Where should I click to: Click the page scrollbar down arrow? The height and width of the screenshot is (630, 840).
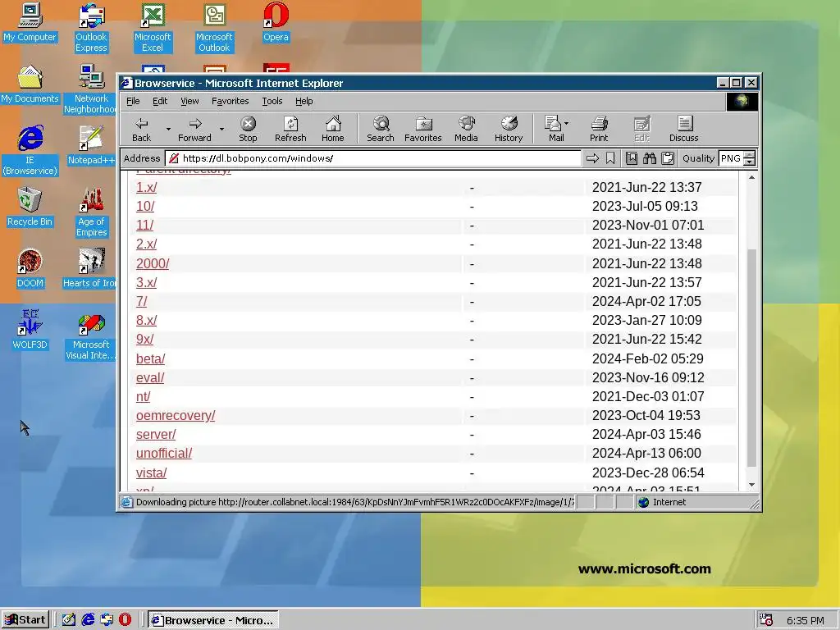tap(751, 485)
